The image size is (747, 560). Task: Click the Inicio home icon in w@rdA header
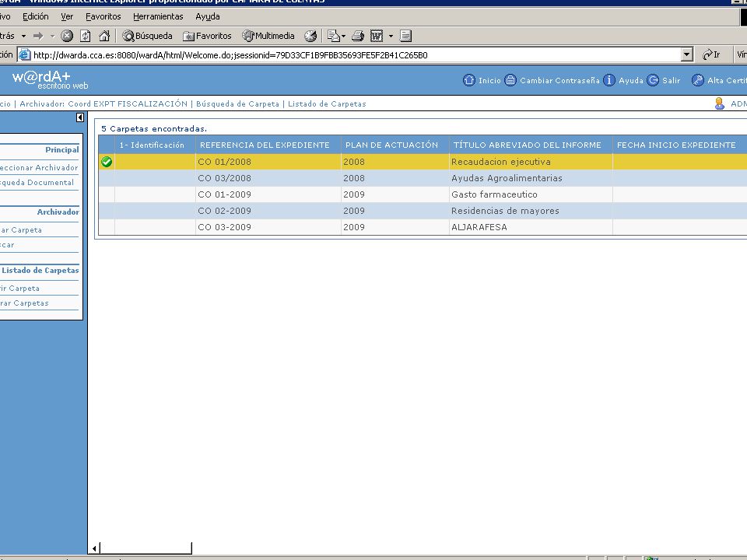(x=468, y=80)
